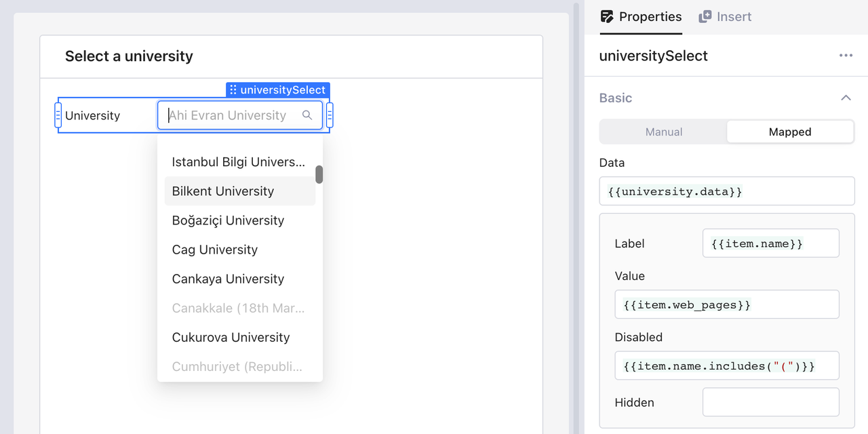Click the search magnifier icon in select
The height and width of the screenshot is (434, 868).
307,115
